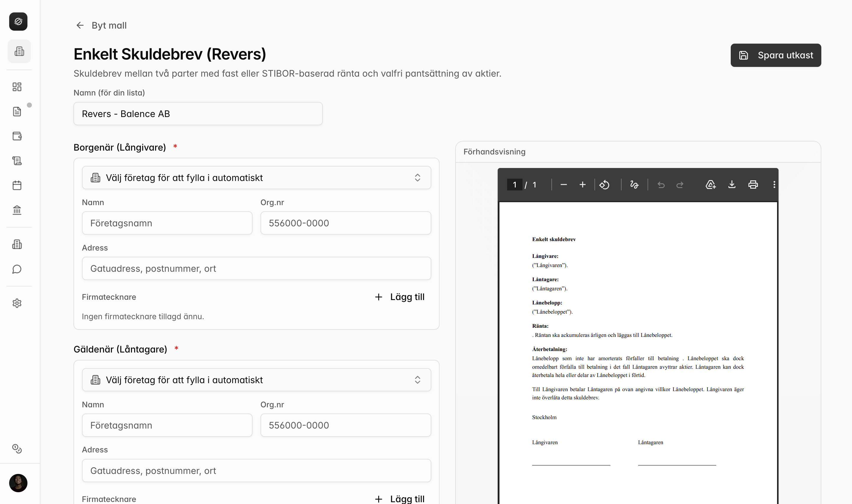This screenshot has height=504, width=852.
Task: Go back via Byt mall link
Action: [x=101, y=25]
